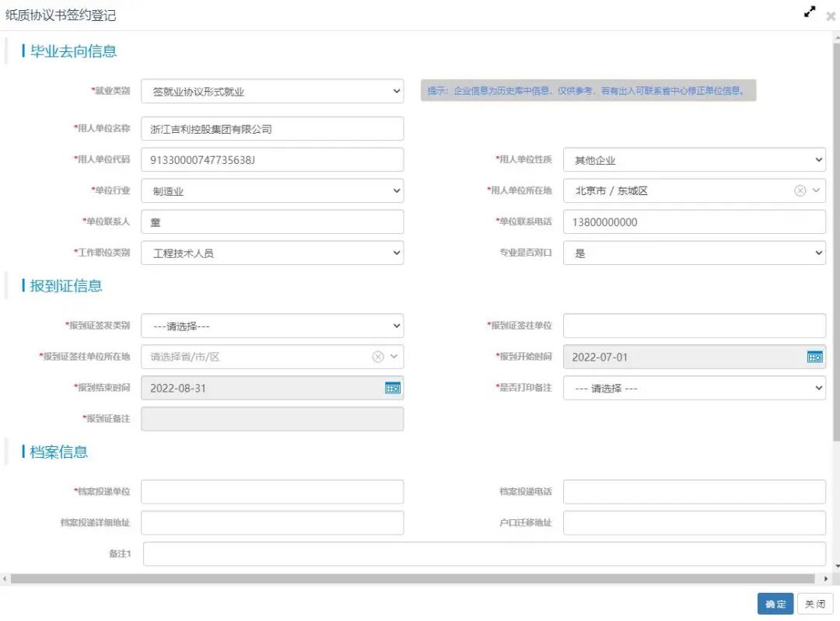Focus the 档案投递单位 text field
The image size is (840, 621).
pos(272,492)
